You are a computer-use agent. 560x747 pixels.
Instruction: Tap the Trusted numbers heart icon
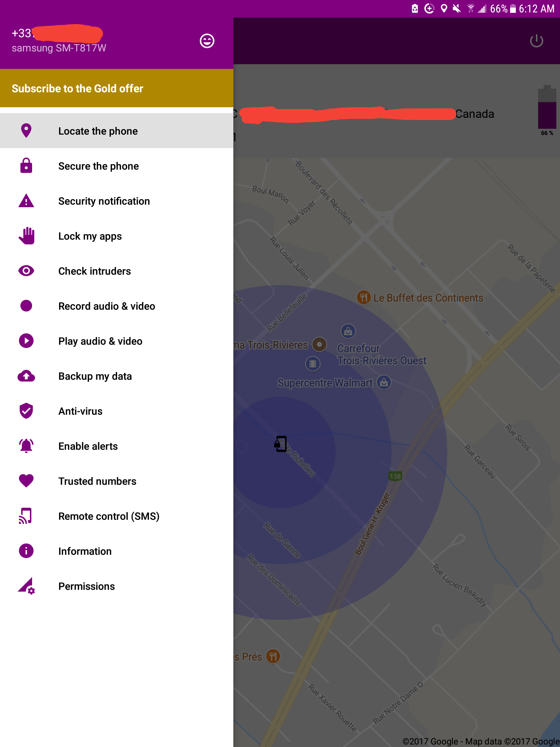click(26, 481)
